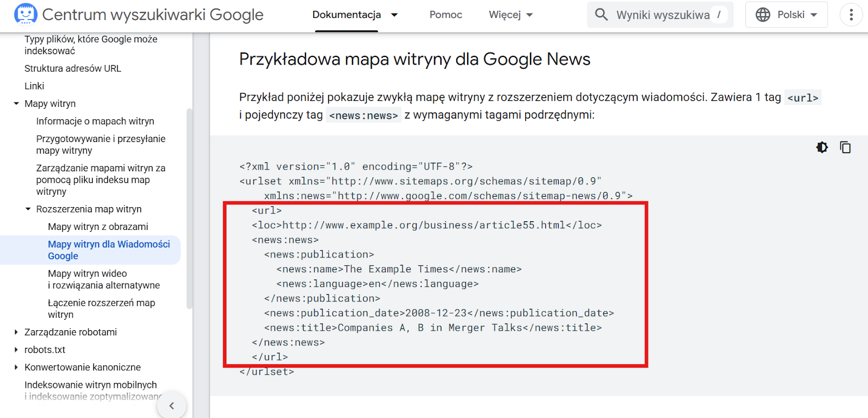This screenshot has height=418, width=868.
Task: Collapse the sidebar with the chevron button
Action: [x=171, y=406]
